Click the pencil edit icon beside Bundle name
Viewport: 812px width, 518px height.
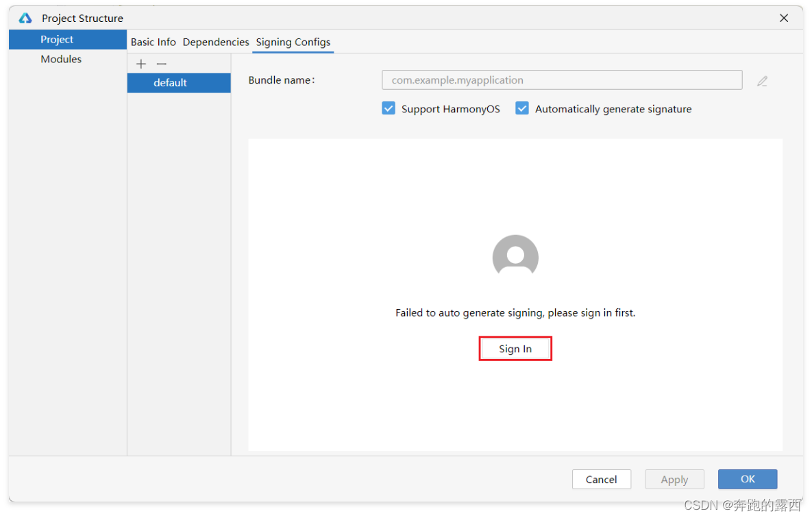point(762,81)
